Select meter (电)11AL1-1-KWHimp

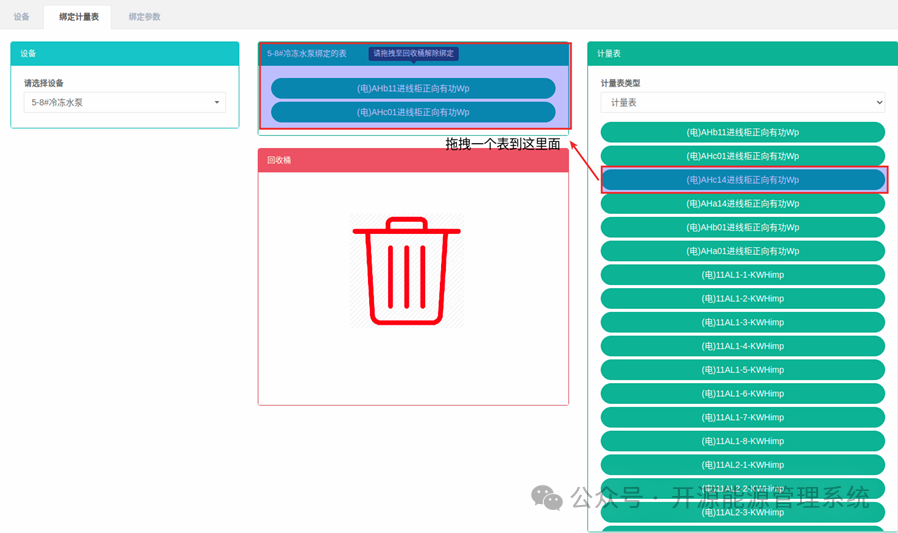pyautogui.click(x=743, y=275)
